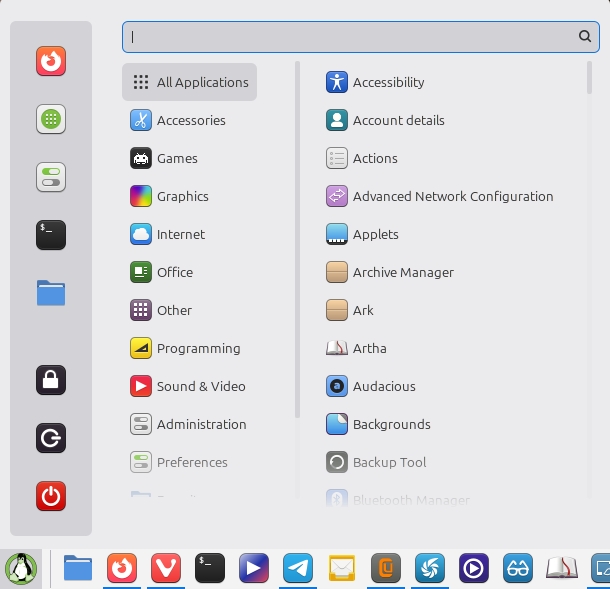Click the Linux penguin menu button in panel
This screenshot has width=610, height=589.
pyautogui.click(x=21, y=569)
